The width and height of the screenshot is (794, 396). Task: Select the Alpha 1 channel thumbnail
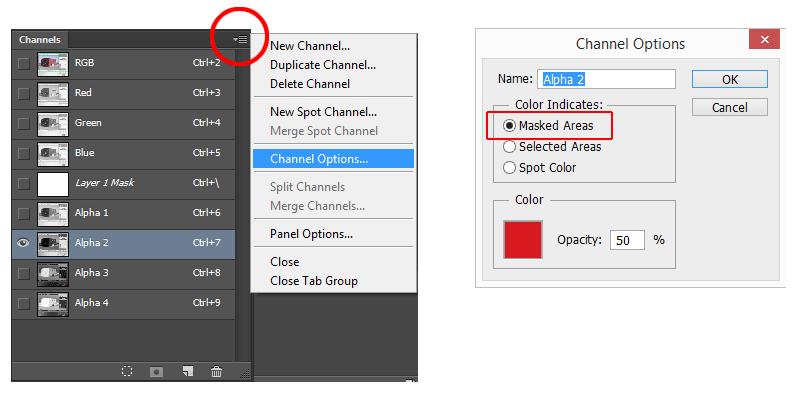pos(53,214)
